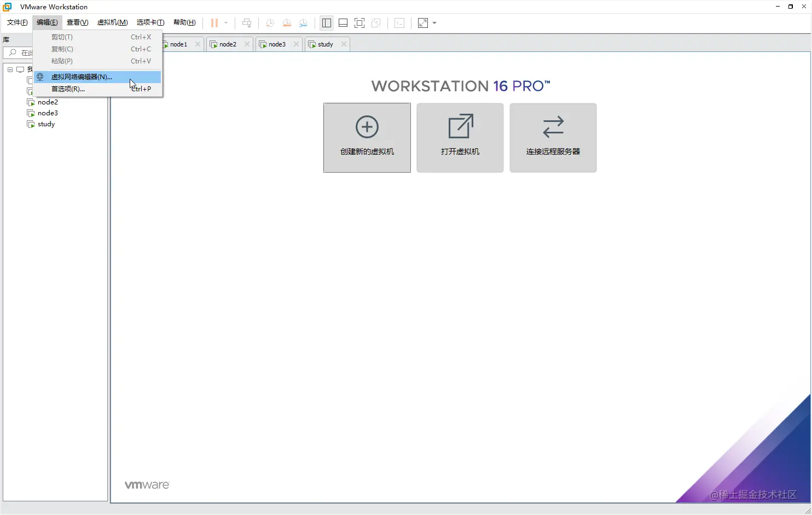812x515 pixels.
Task: Click the virtual network editor globe icon
Action: click(40, 77)
